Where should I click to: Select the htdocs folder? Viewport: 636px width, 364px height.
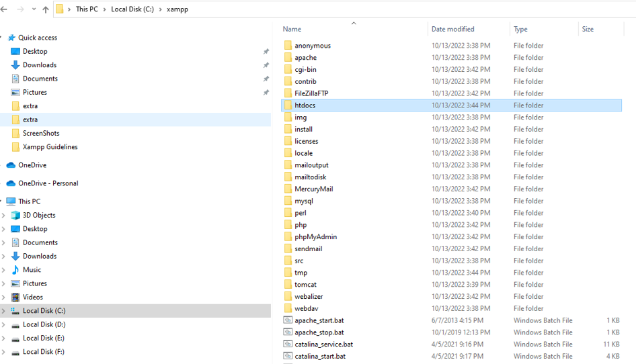(451, 105)
